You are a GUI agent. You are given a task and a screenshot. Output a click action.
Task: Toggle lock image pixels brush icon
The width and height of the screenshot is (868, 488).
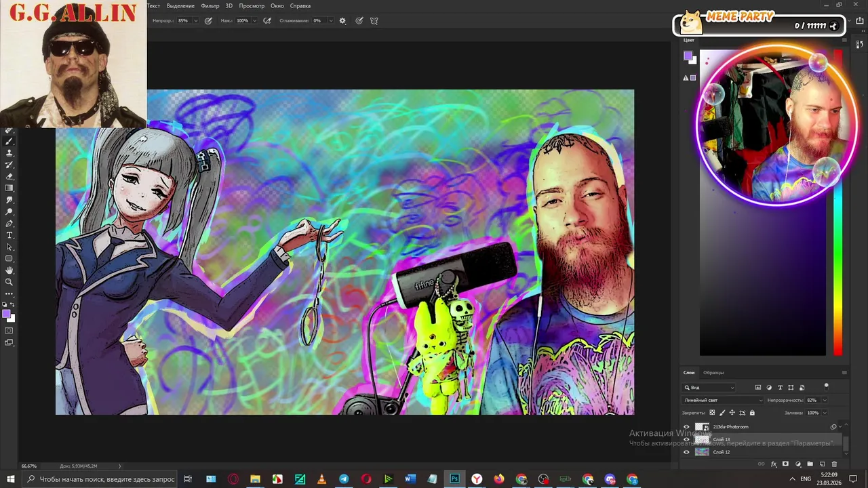[722, 413]
